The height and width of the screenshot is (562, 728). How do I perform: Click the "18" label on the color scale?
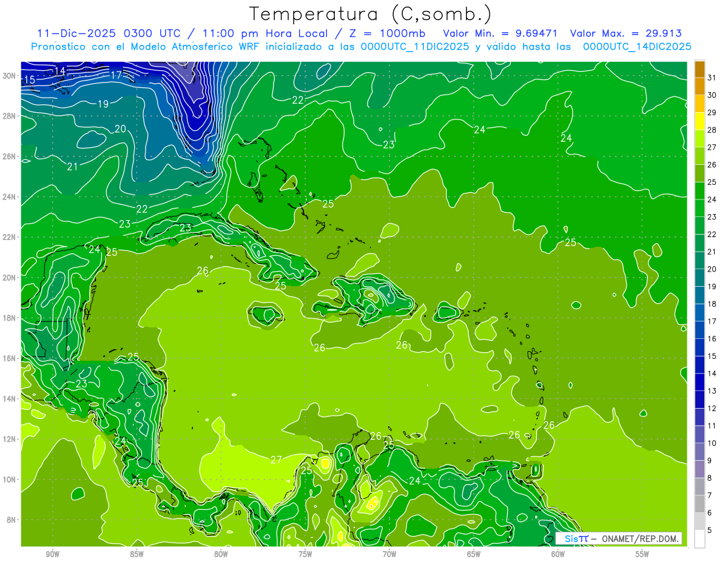point(712,304)
